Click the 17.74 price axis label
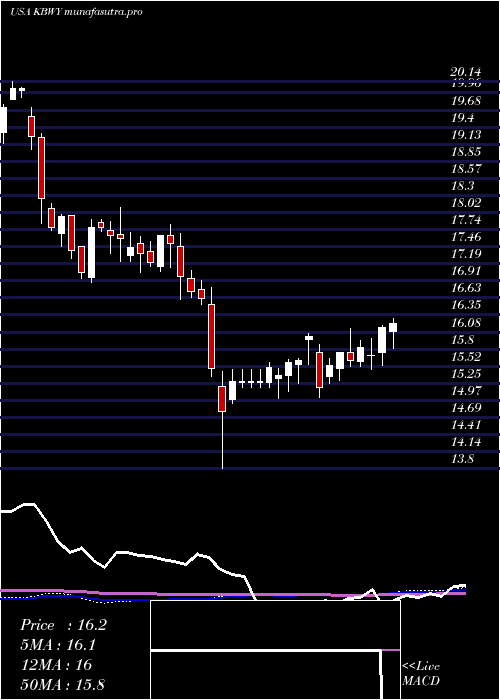500x700 pixels. tap(466, 220)
